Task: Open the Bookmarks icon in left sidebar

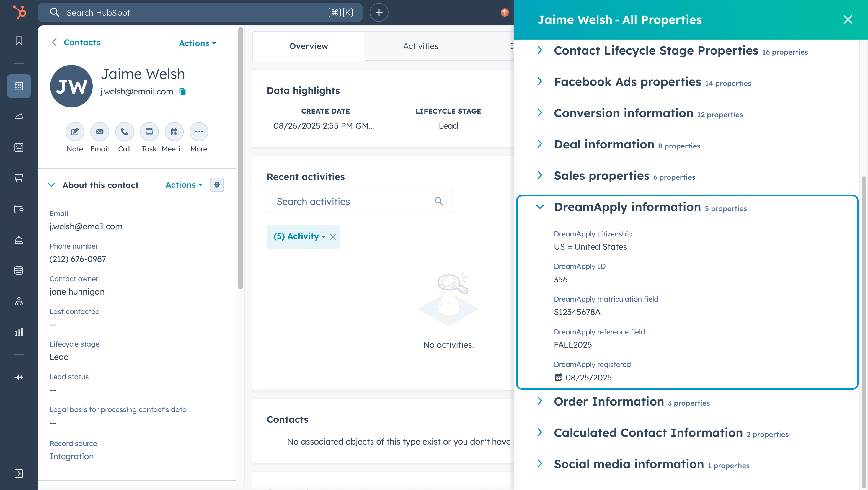Action: click(19, 41)
